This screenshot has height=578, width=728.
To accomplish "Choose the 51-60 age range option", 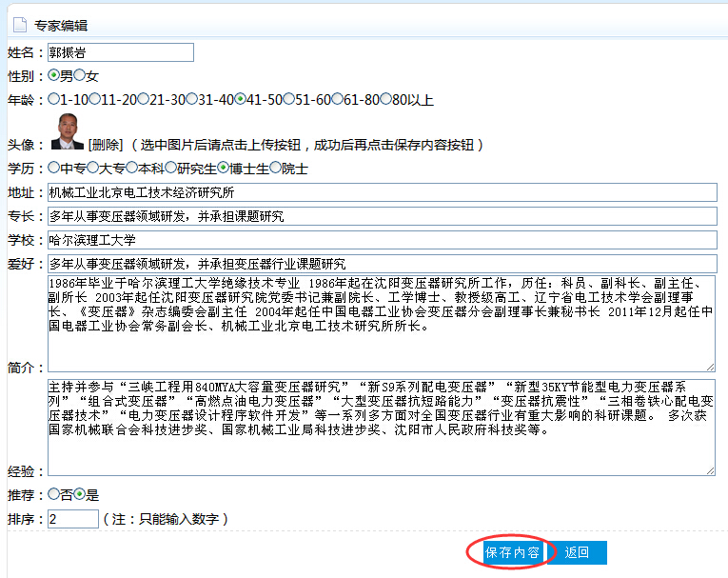I will pyautogui.click(x=289, y=99).
